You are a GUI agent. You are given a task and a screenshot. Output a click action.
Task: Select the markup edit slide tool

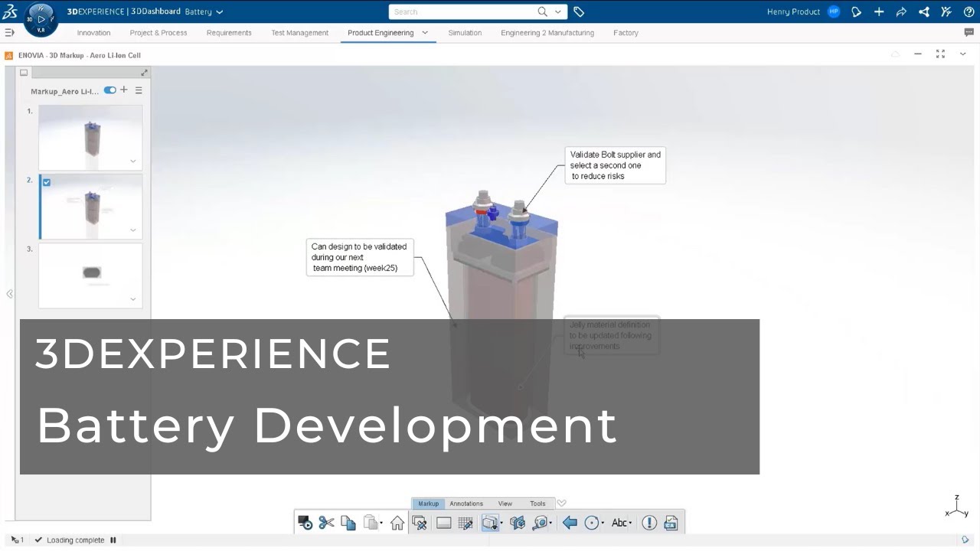coord(420,523)
